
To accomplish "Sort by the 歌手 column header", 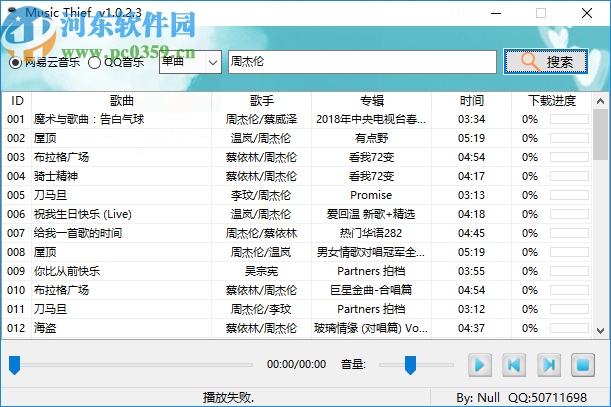I will pyautogui.click(x=261, y=101).
